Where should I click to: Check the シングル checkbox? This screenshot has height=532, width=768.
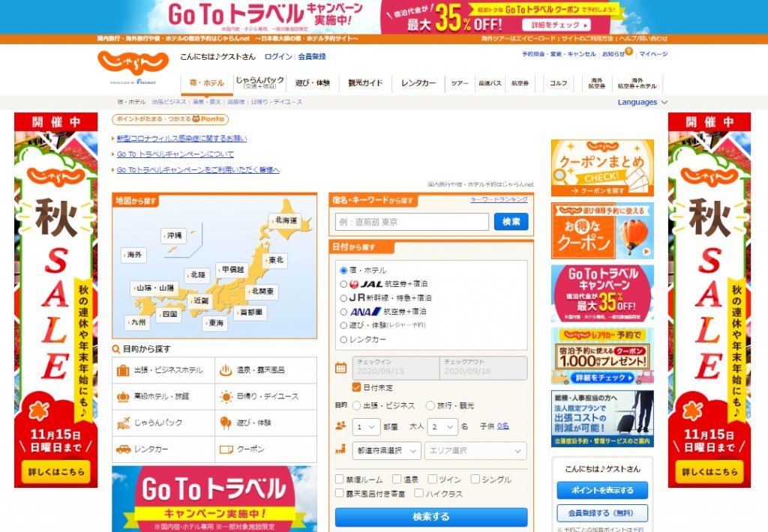coord(475,479)
